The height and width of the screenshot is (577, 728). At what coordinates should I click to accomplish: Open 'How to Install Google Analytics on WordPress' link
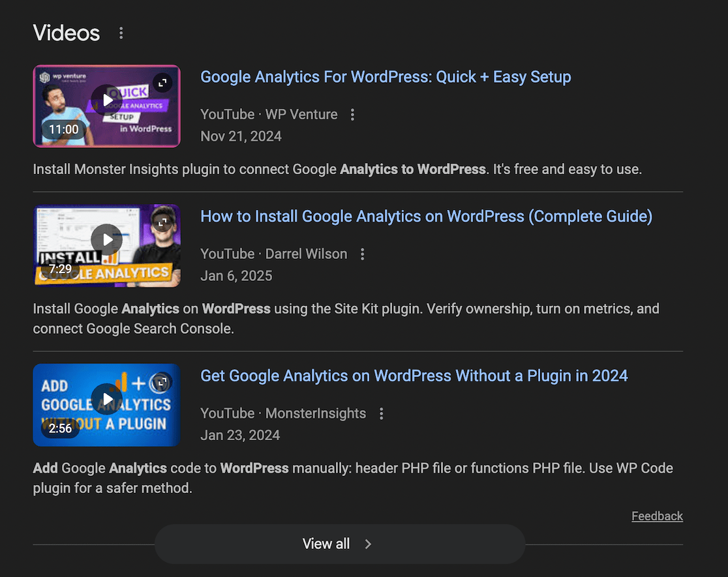[x=425, y=216]
